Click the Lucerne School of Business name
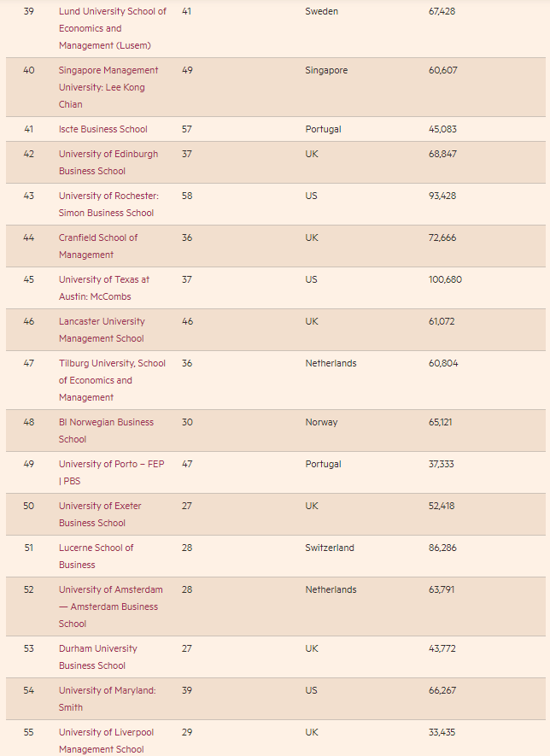 (x=96, y=556)
